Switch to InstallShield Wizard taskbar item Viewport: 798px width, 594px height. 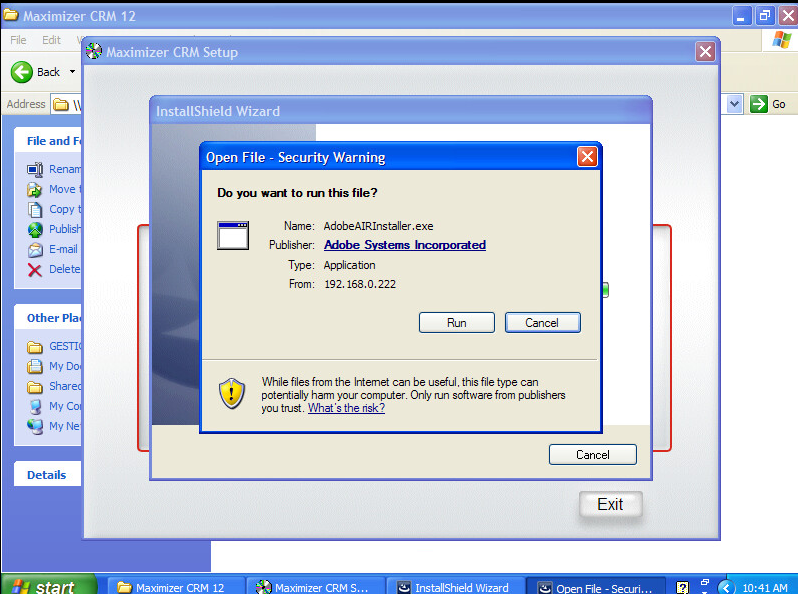click(454, 587)
